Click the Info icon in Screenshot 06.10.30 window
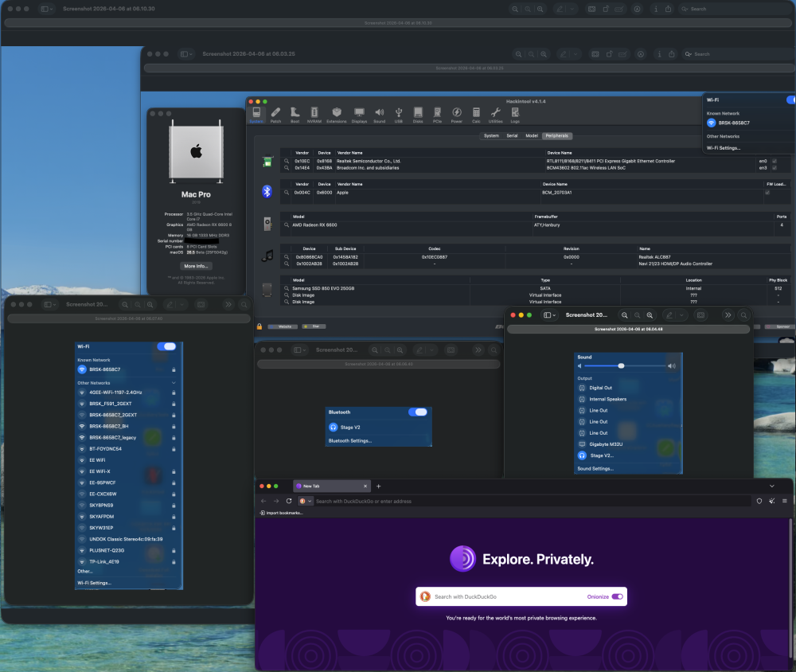The height and width of the screenshot is (672, 796). (655, 9)
